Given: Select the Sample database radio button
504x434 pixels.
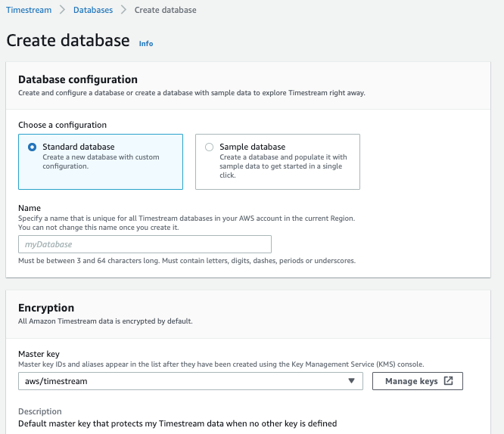Looking at the screenshot, I should pyautogui.click(x=210, y=147).
